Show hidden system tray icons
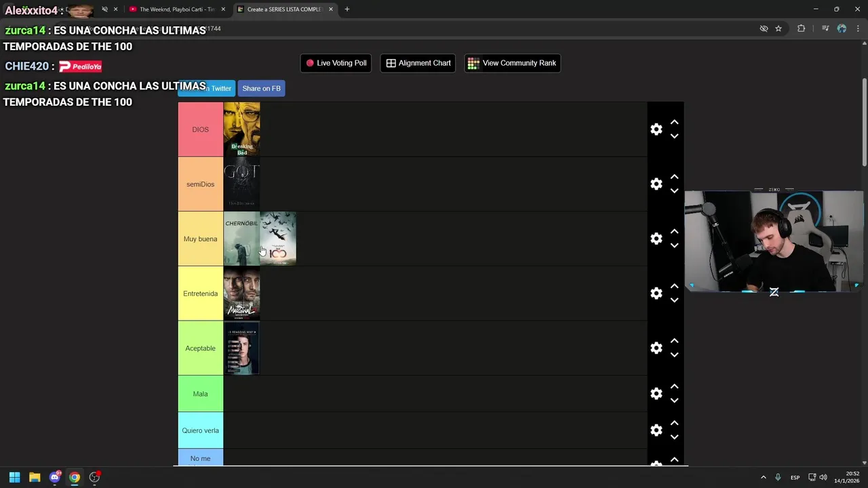The image size is (868, 488). tap(763, 477)
